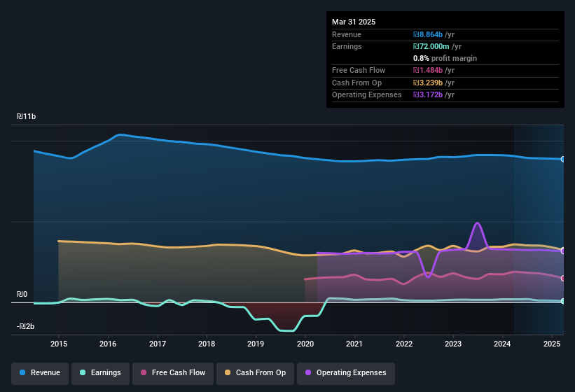Click the -₪2b y-axis label
The width and height of the screenshot is (575, 392).
(25, 326)
